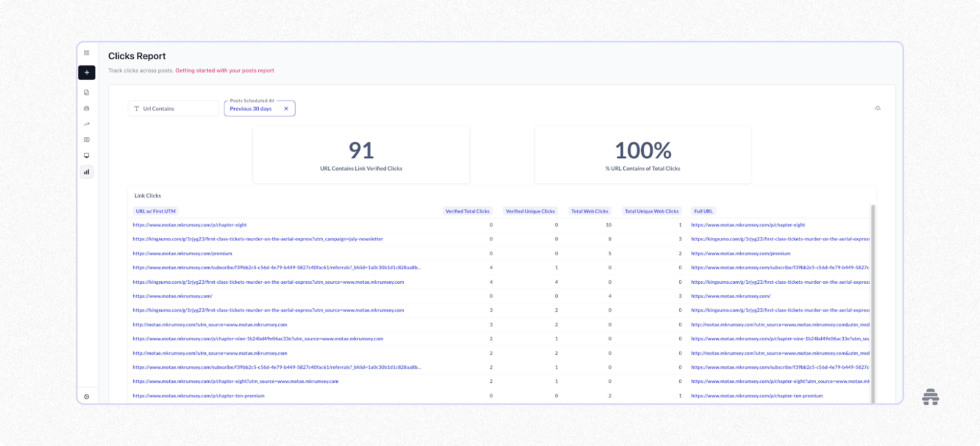Open the Grow trending-arrow icon in the sidebar
The image size is (980, 446).
87,124
